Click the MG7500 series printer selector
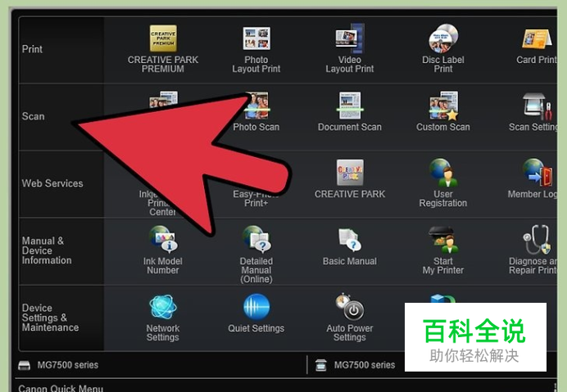Image resolution: width=567 pixels, height=392 pixels. click(x=58, y=365)
